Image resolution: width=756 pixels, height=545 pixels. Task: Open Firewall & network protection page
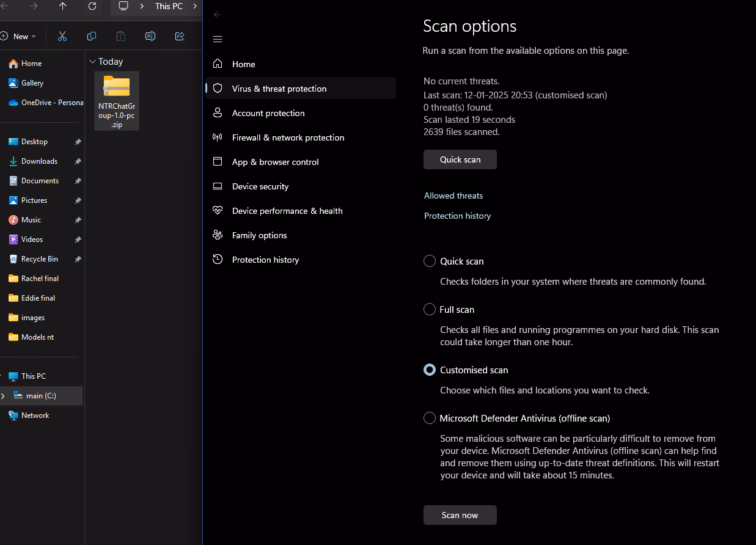pyautogui.click(x=301, y=137)
